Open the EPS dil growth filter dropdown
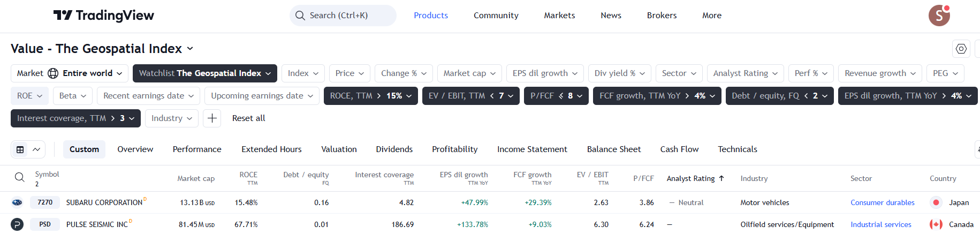 click(545, 73)
